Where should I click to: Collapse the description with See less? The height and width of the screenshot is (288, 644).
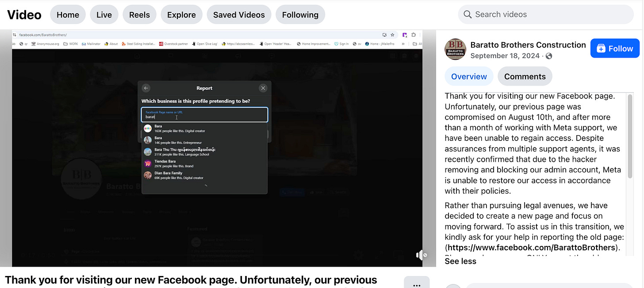[x=460, y=261]
